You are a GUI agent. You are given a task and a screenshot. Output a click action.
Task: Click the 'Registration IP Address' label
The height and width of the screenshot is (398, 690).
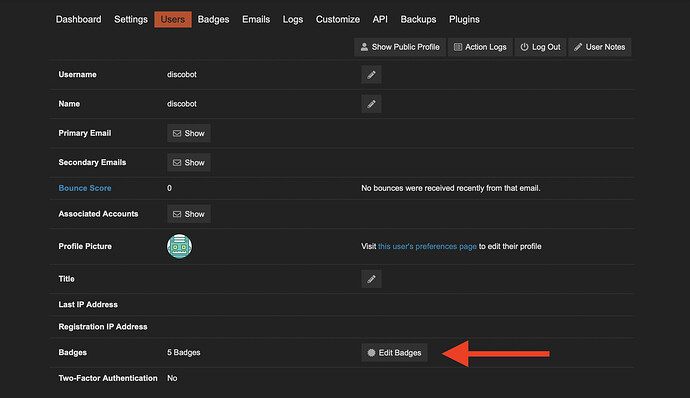coord(103,327)
